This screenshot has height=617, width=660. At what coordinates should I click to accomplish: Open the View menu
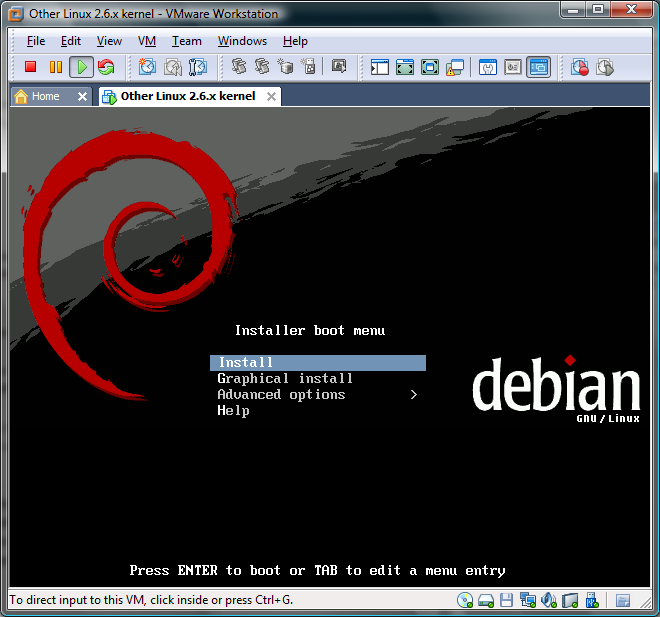click(109, 41)
